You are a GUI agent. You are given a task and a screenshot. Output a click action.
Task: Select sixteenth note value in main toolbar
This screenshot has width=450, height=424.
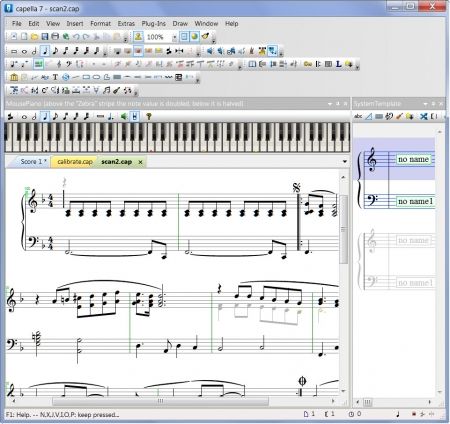(66, 51)
